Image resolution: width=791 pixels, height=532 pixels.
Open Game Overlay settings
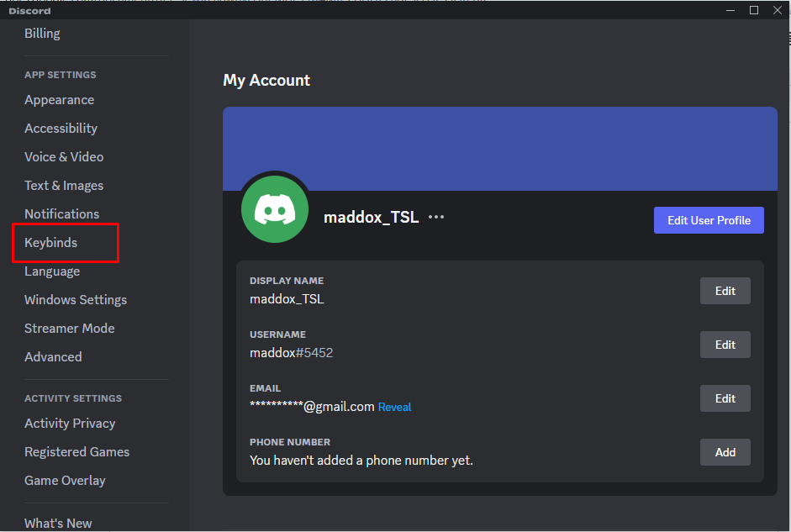65,481
